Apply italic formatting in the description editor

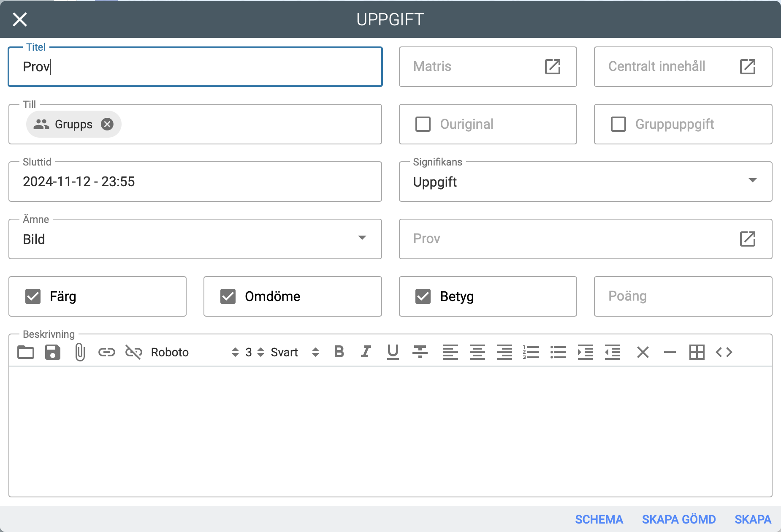(x=366, y=352)
